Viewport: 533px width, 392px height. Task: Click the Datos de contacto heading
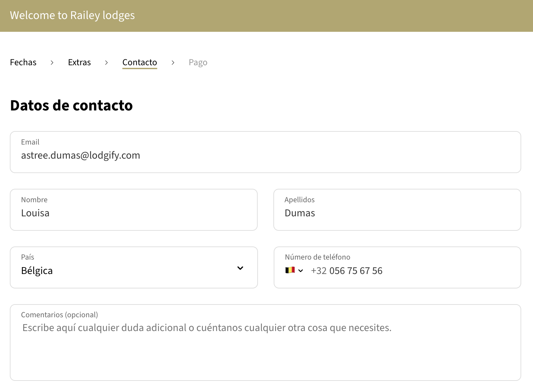(71, 105)
